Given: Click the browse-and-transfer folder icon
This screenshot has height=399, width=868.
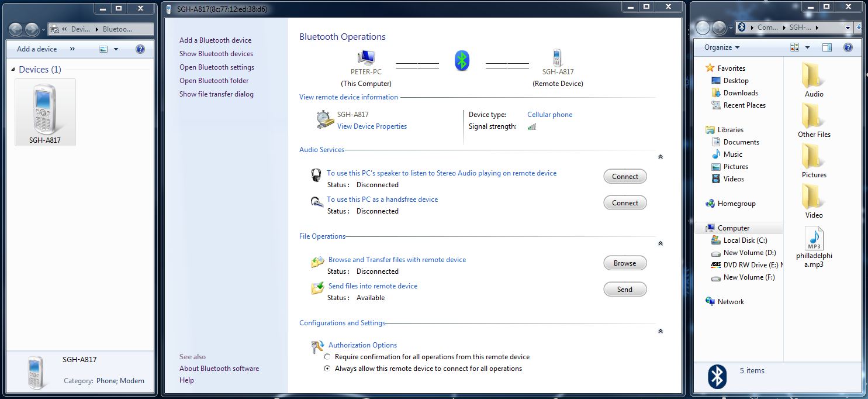Looking at the screenshot, I should (317, 262).
